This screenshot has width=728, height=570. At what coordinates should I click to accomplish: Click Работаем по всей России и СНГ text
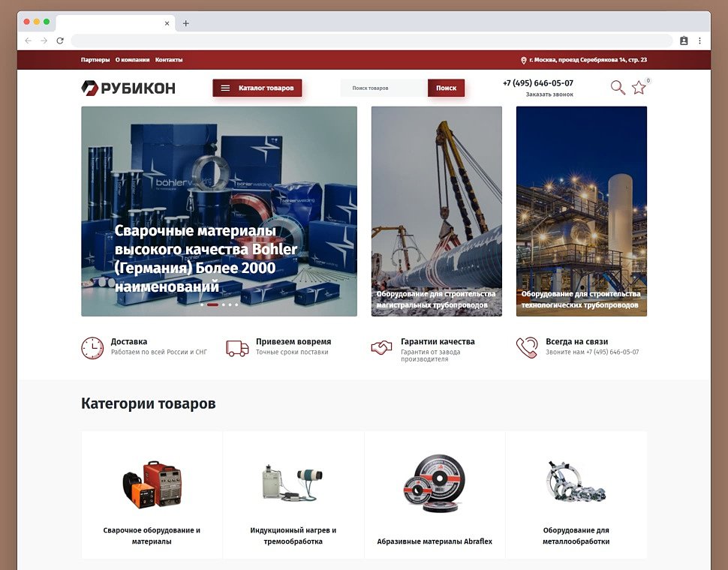tap(159, 352)
